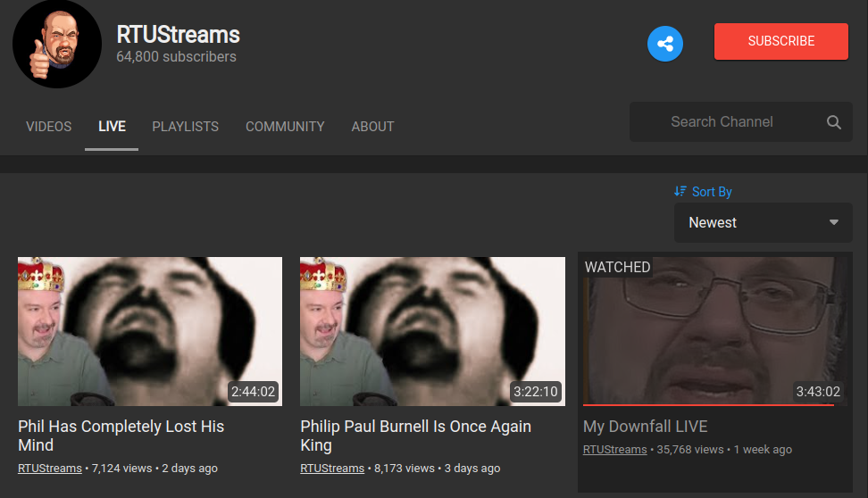Click the 2:44:02 duration badge
Image resolution: width=868 pixels, height=498 pixels.
(253, 392)
